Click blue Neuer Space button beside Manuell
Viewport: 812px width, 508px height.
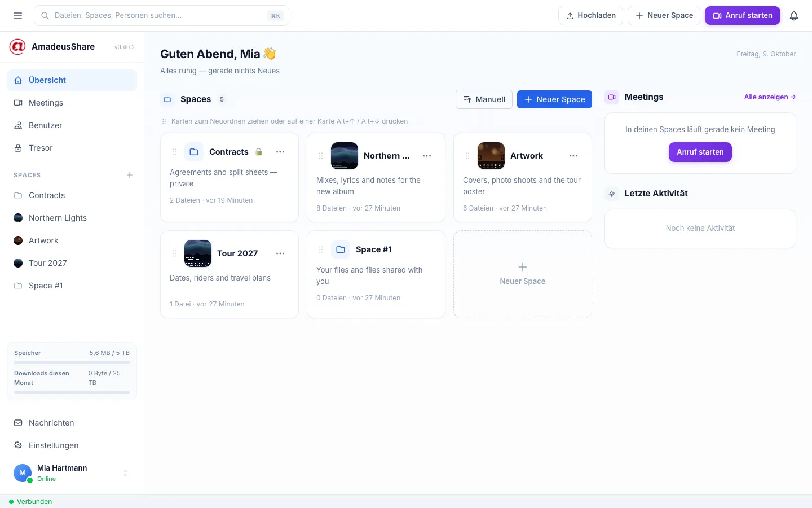point(554,99)
